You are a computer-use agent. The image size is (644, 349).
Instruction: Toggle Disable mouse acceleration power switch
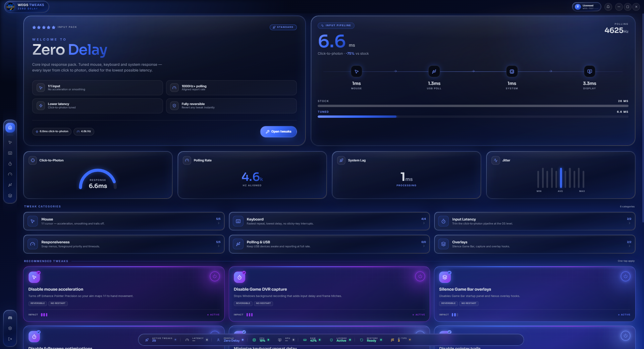click(215, 277)
